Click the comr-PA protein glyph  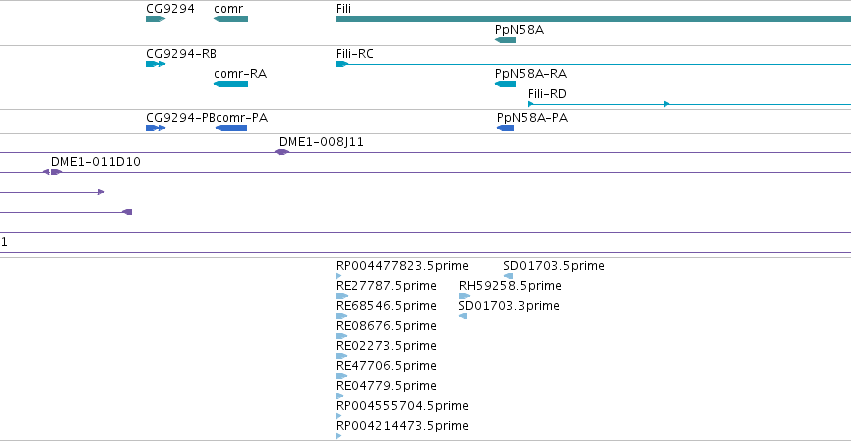[231, 128]
